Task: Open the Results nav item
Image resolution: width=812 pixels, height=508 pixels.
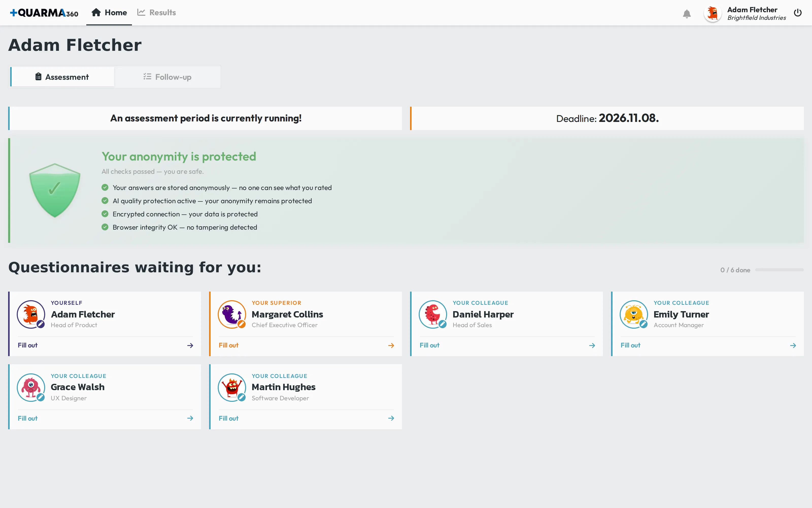Action: point(156,13)
